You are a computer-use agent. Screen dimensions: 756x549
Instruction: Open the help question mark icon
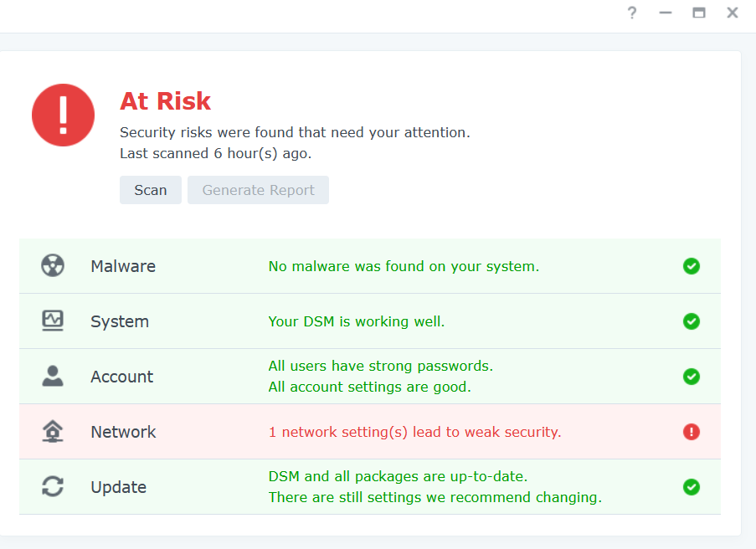point(632,13)
